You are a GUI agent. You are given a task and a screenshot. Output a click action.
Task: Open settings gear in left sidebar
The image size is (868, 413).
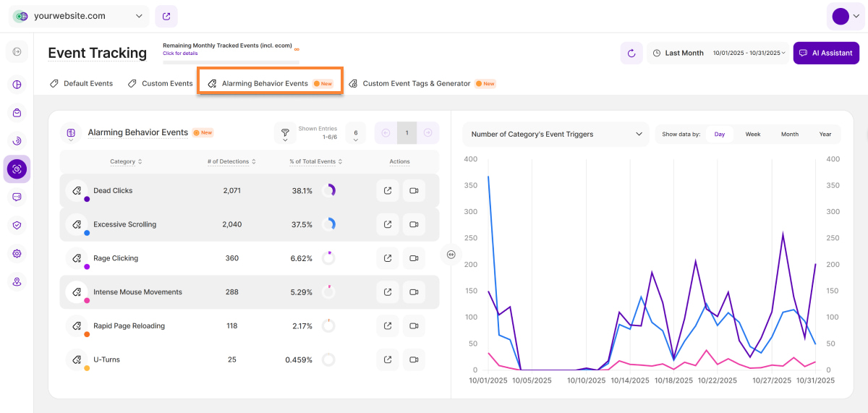click(x=17, y=254)
